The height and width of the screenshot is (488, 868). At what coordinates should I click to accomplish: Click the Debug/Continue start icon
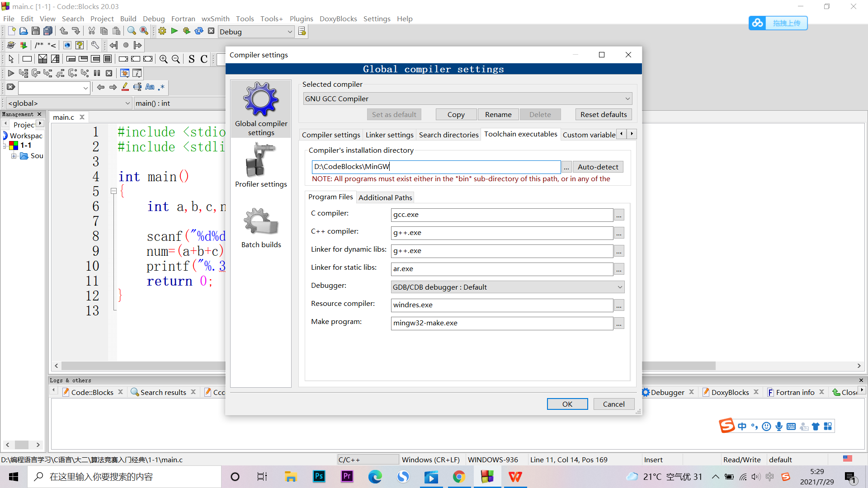click(11, 73)
